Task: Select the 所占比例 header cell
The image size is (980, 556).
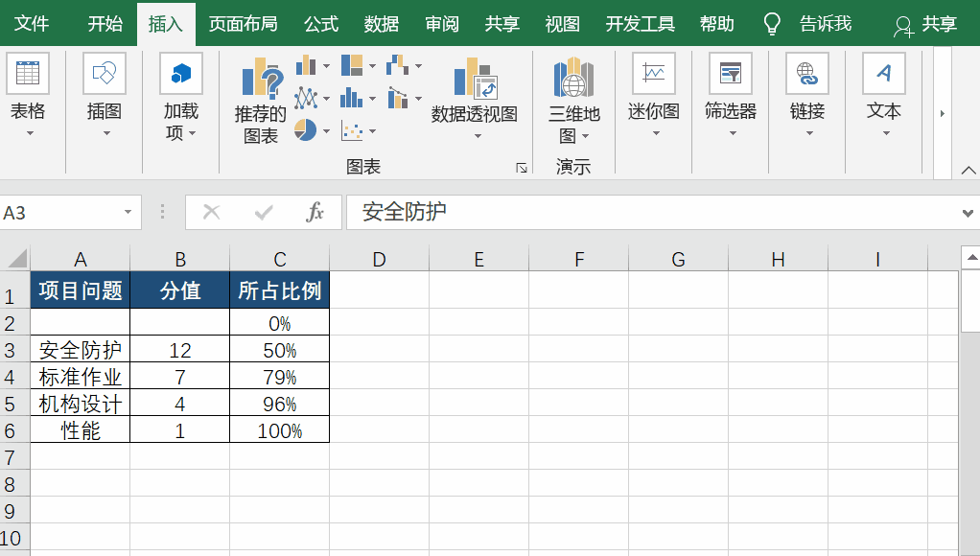Action: (x=279, y=290)
